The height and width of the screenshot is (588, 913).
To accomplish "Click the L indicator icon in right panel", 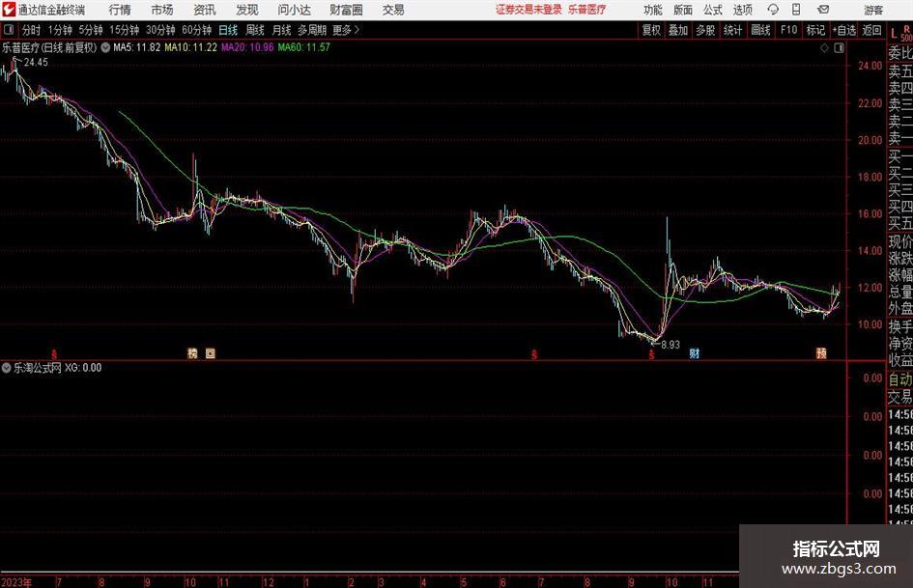I will (894, 35).
